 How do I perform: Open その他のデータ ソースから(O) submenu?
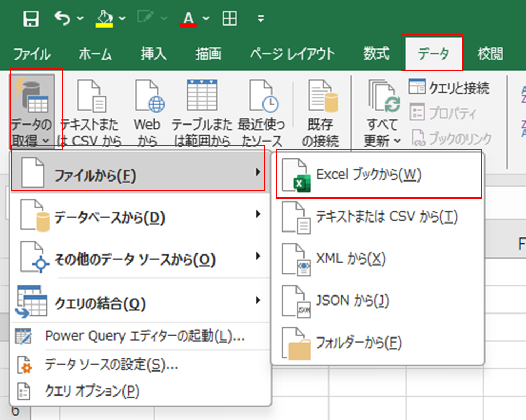tap(140, 257)
